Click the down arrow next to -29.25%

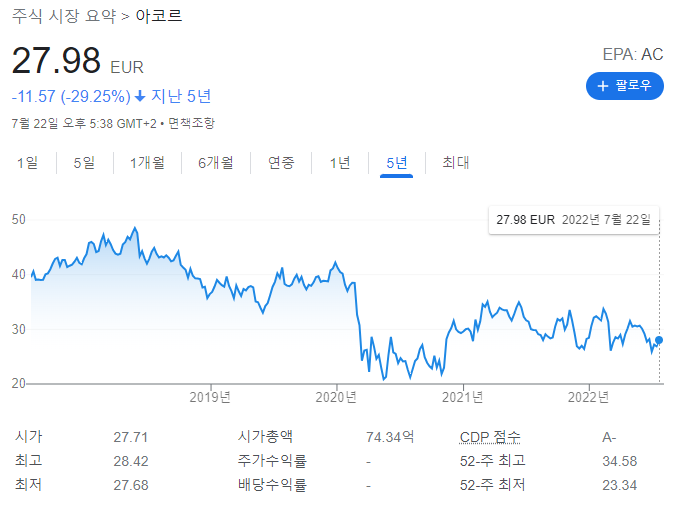140,96
